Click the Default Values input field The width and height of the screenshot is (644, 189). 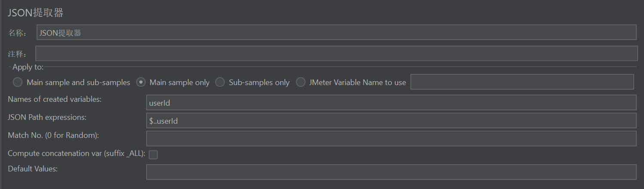point(391,172)
